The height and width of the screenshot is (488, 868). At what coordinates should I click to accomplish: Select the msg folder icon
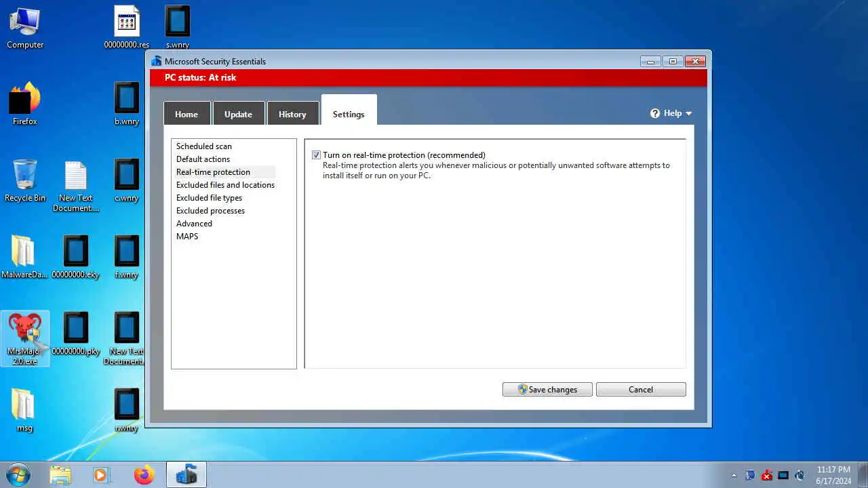point(24,411)
